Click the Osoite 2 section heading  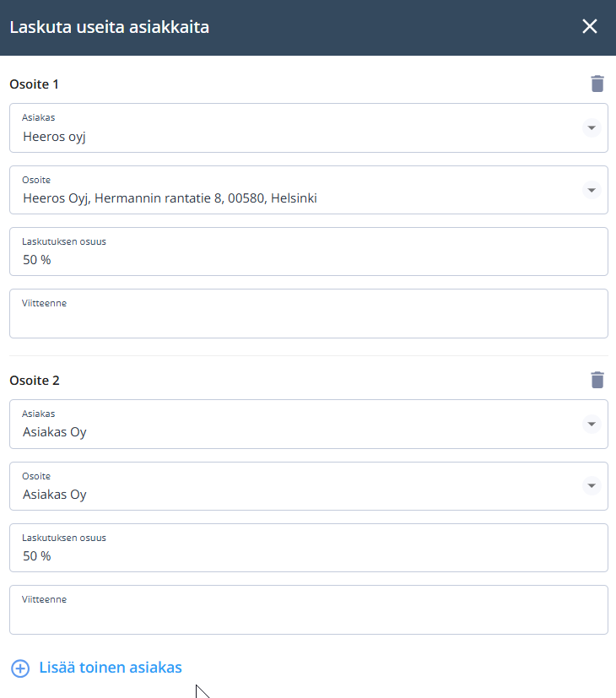click(35, 381)
